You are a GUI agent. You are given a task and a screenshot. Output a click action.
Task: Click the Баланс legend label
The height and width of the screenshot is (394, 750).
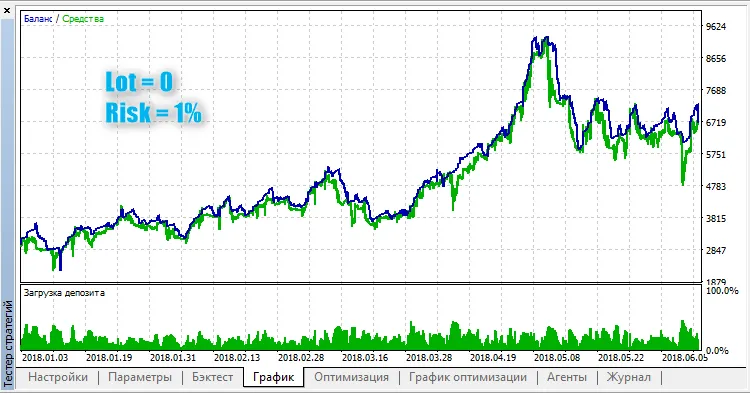tap(38, 19)
